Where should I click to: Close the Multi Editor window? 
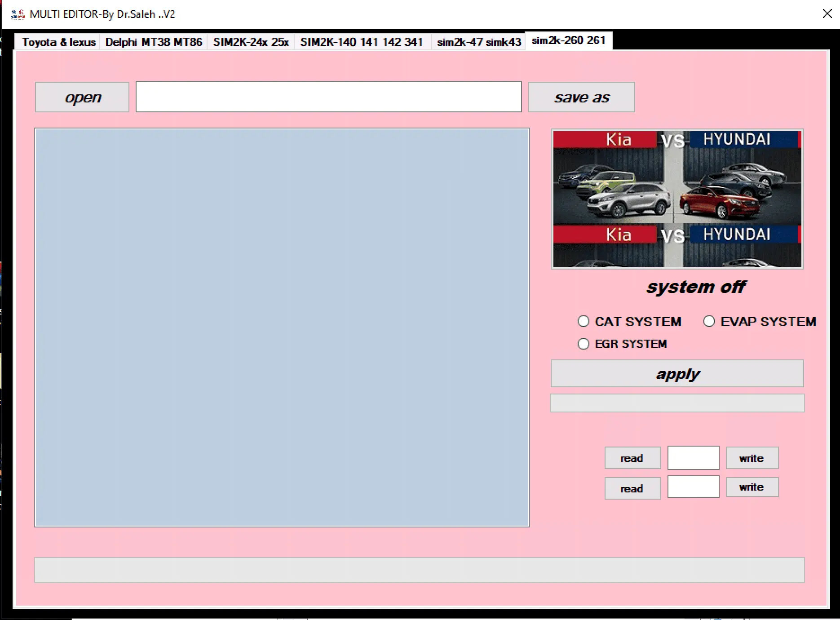tap(827, 13)
